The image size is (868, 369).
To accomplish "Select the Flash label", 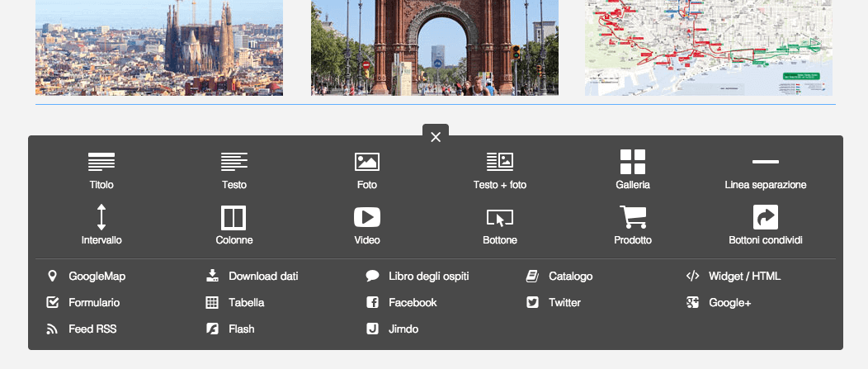I will (242, 329).
